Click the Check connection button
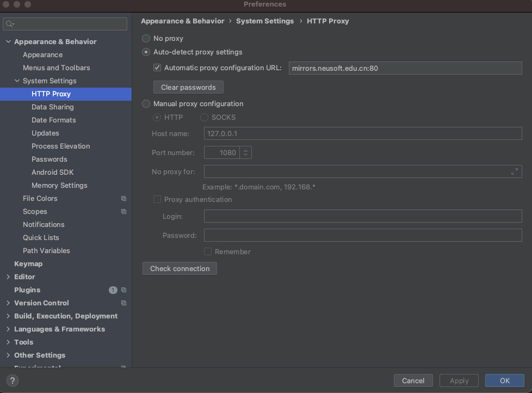 tap(180, 268)
